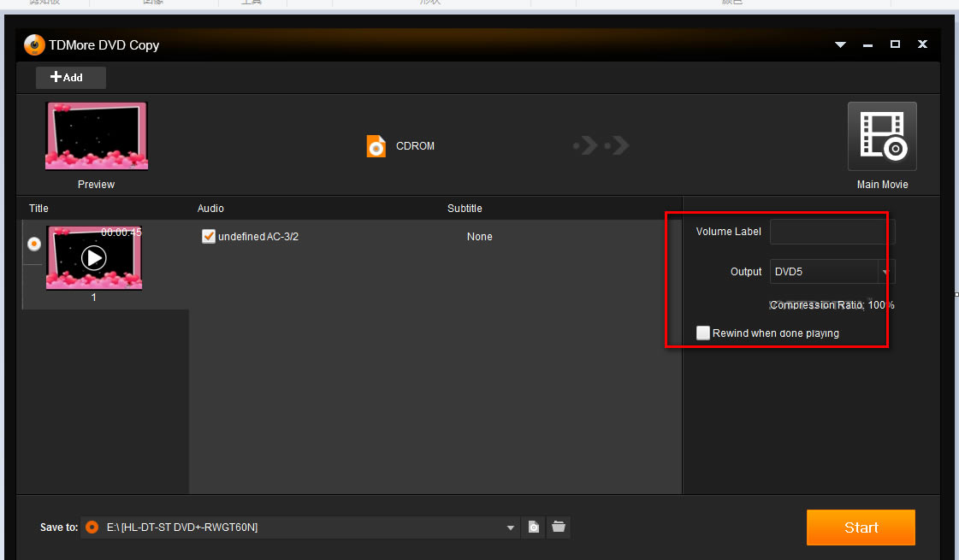Click the Title column header
This screenshot has width=959, height=560.
point(38,209)
